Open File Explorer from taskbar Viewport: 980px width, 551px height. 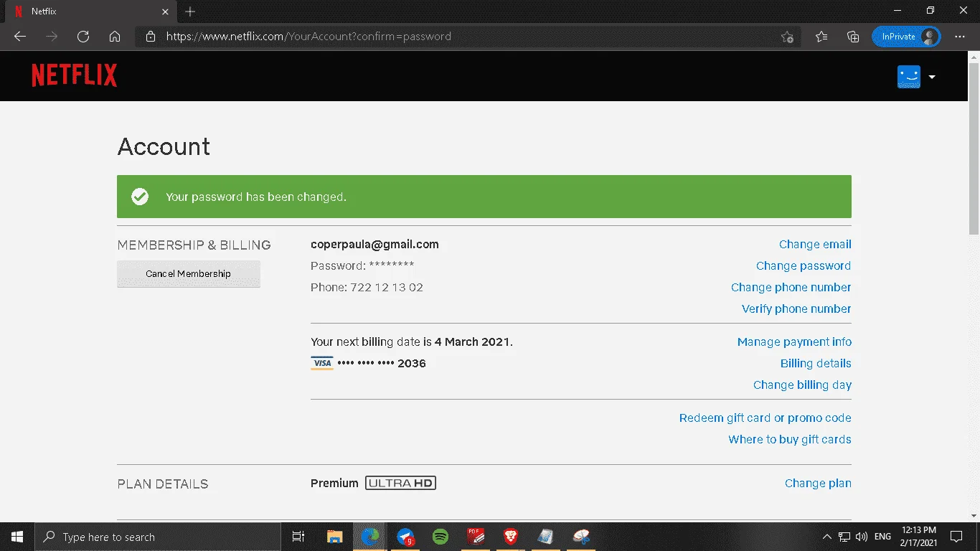click(x=334, y=537)
